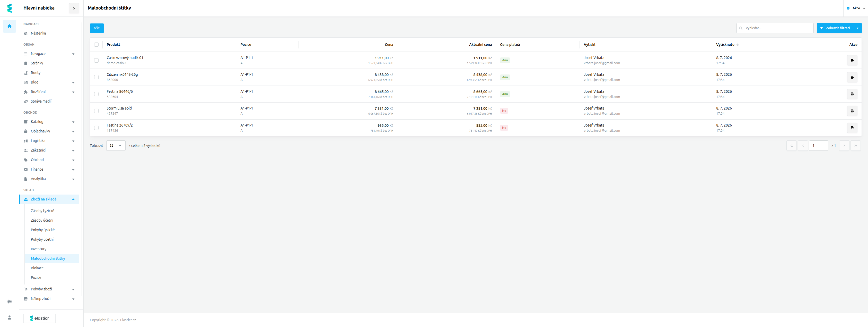Click the Elasticr logo at top left

click(10, 8)
